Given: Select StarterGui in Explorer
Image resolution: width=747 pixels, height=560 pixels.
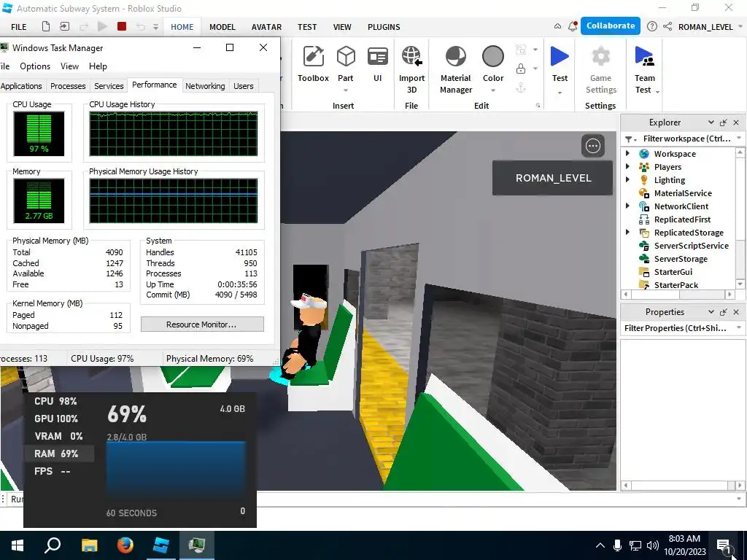Looking at the screenshot, I should 673,272.
